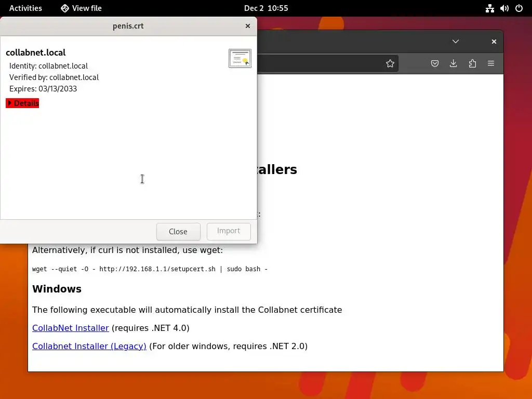Click the network status icon in top bar
This screenshot has height=399, width=532.
(489, 8)
